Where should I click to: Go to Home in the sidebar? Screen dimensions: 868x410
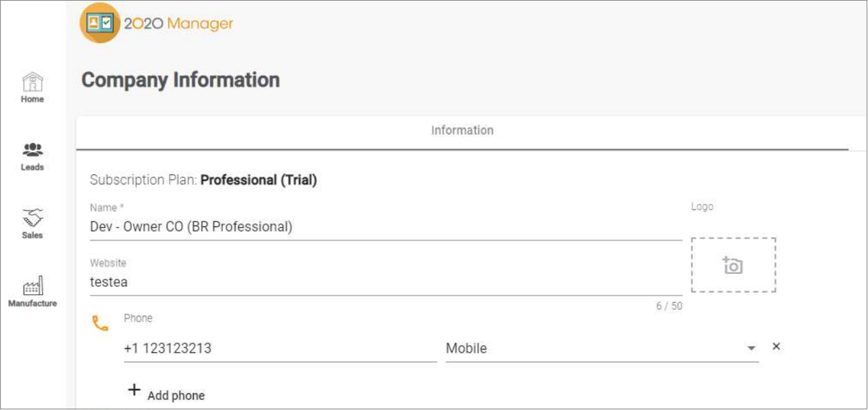pyautogui.click(x=32, y=83)
